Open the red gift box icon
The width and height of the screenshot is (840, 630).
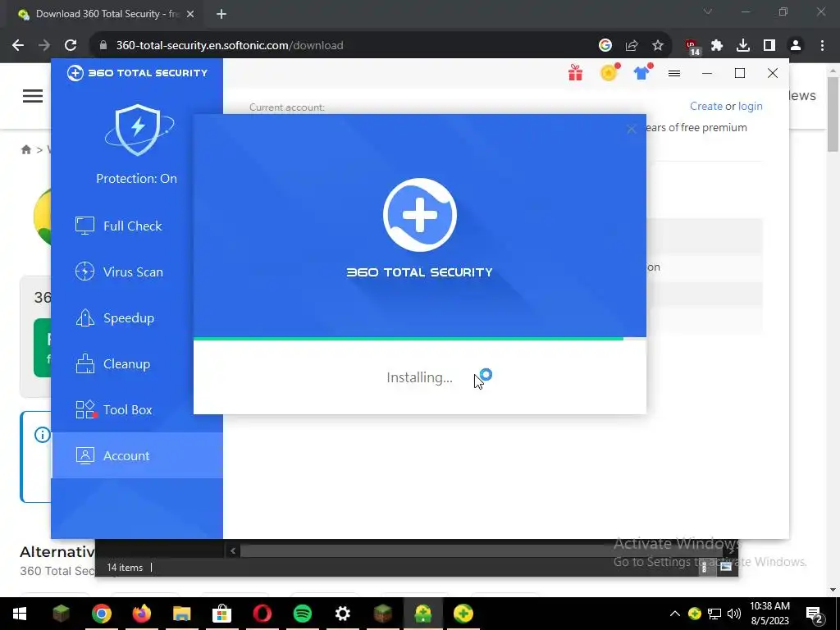point(575,72)
